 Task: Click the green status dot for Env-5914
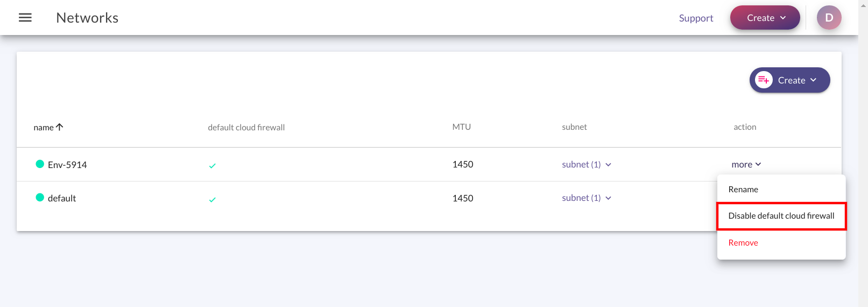tap(40, 164)
